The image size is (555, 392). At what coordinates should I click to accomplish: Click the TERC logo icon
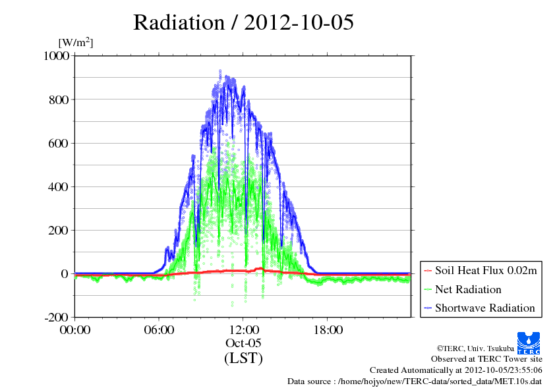point(529,343)
